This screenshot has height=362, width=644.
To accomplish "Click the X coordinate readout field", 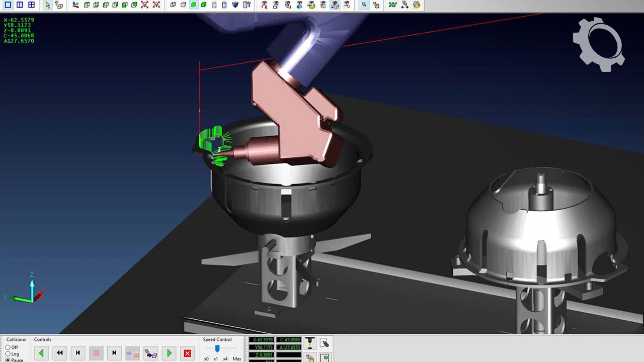I will pyautogui.click(x=262, y=340).
